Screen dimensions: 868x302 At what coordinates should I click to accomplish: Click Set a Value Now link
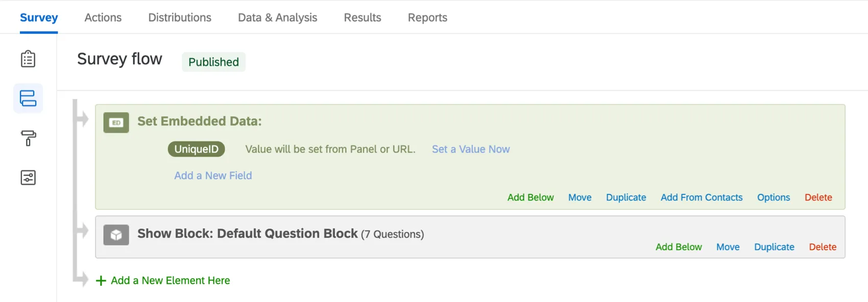[470, 149]
